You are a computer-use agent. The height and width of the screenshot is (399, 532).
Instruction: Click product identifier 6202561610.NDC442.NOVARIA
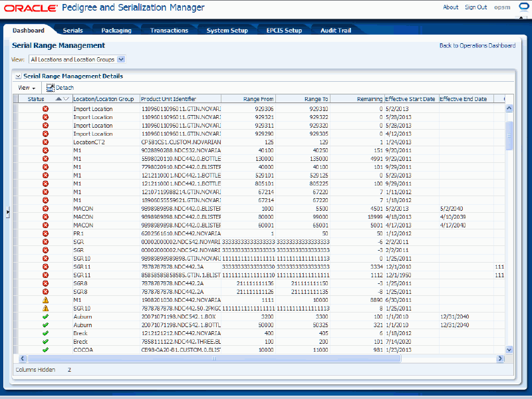tap(181, 233)
